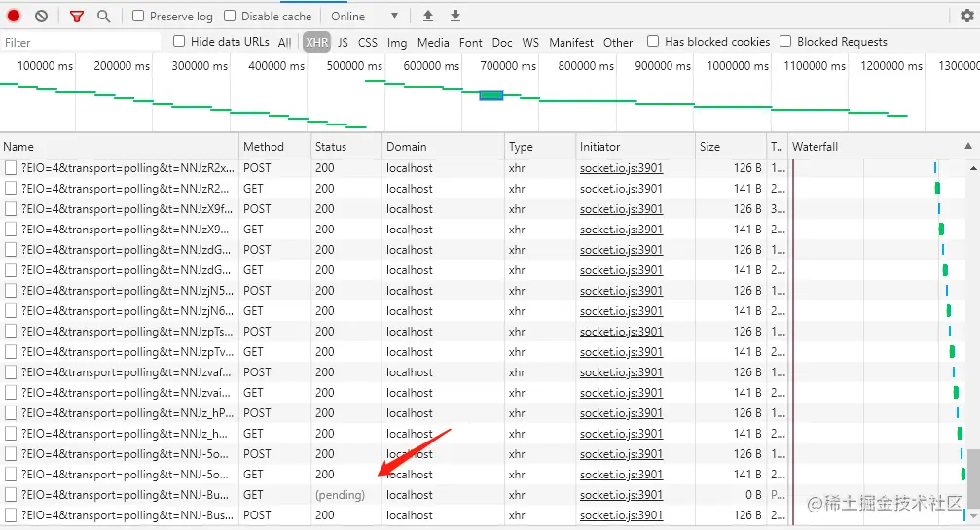Toggle the red filter funnel icon
The width and height of the screenshot is (980, 530).
coord(77,17)
